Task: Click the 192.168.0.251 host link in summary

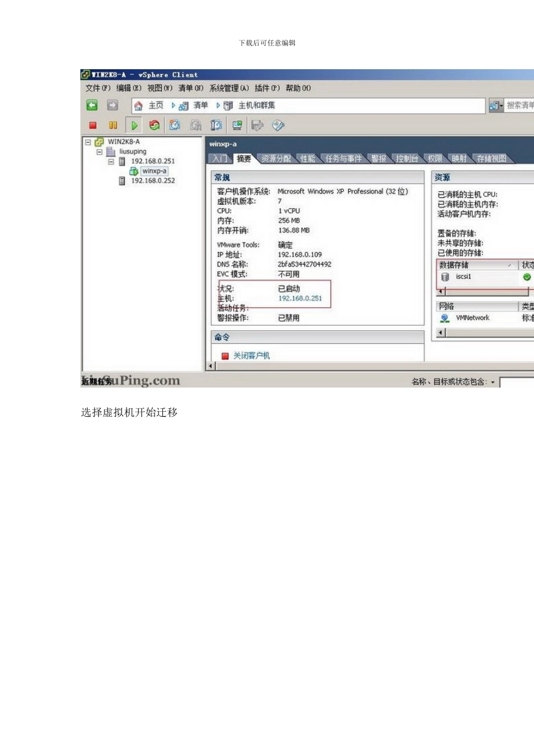Action: 300,298
